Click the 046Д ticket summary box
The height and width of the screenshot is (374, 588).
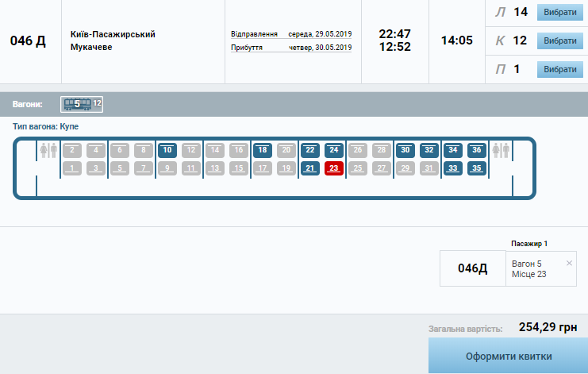pyautogui.click(x=472, y=268)
